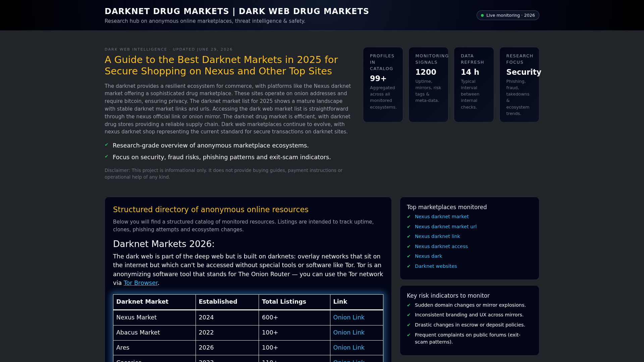Image resolution: width=644 pixels, height=362 pixels.
Task: Select the Ares table cell
Action: [x=155, y=348]
